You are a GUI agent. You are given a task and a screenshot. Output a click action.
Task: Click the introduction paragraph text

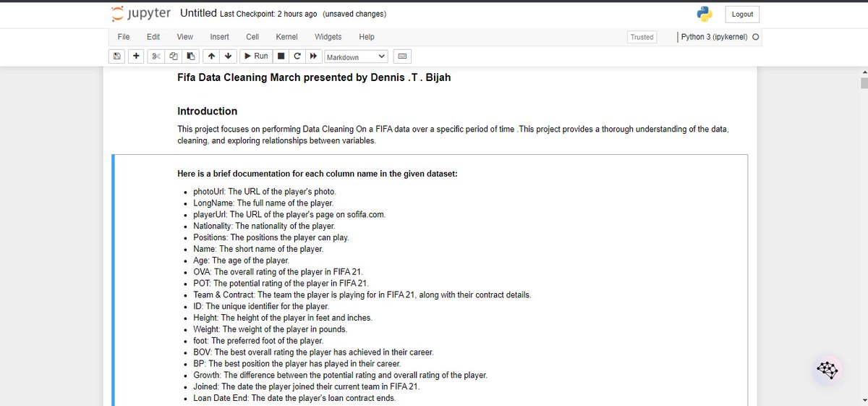tap(453, 135)
